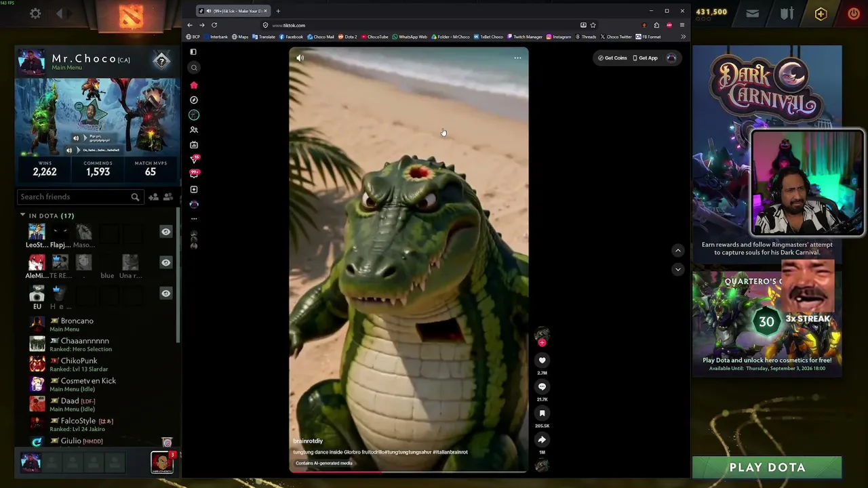
Task: Reload the TikTok browser page
Action: (x=214, y=26)
